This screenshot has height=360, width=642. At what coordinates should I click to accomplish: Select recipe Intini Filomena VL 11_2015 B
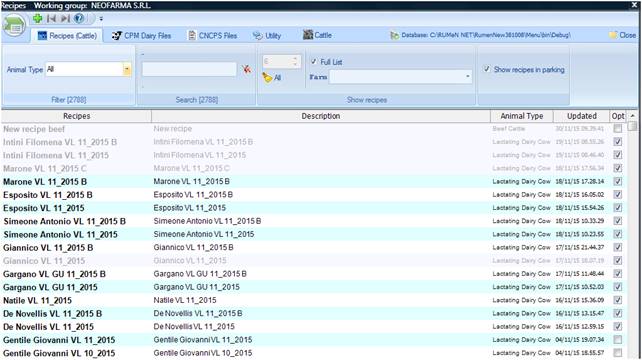[60, 142]
